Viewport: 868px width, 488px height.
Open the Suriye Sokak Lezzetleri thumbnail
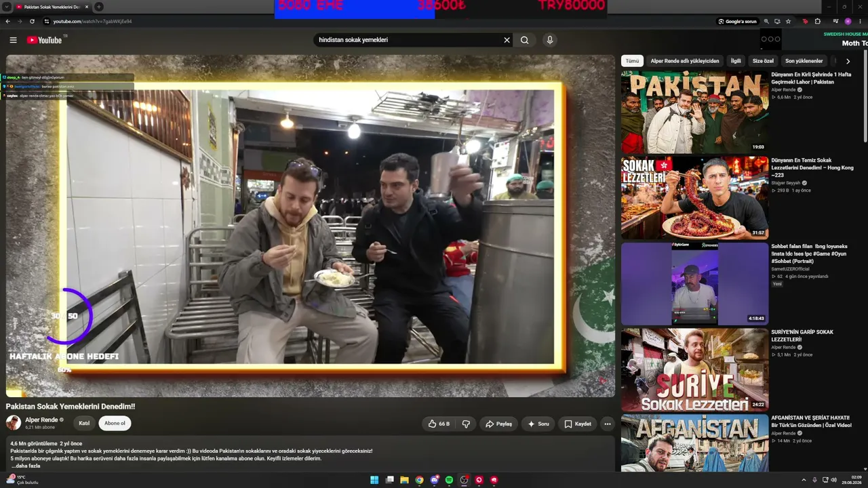click(x=694, y=370)
